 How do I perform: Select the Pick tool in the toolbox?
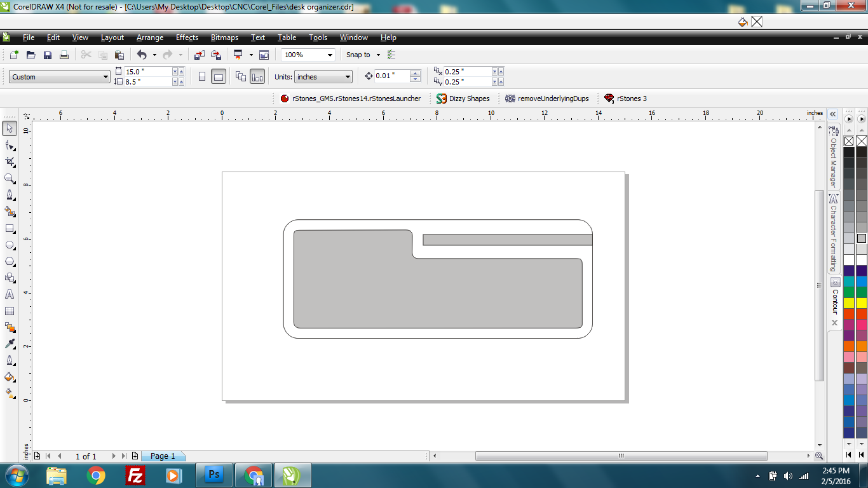click(10, 129)
